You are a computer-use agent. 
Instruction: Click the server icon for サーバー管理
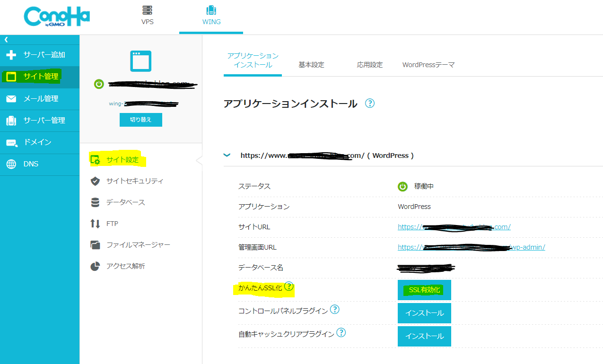(x=11, y=121)
